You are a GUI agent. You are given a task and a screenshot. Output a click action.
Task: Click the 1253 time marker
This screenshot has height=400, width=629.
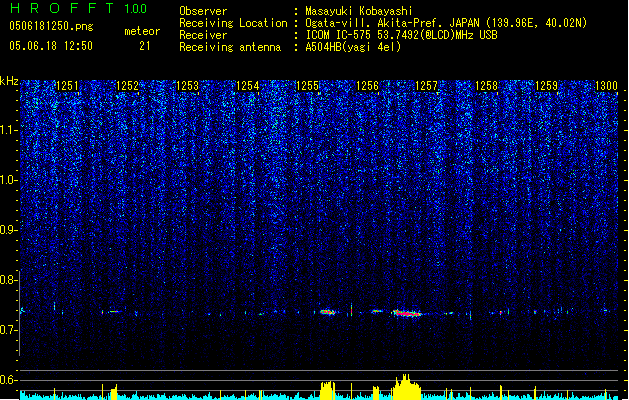[x=187, y=86]
